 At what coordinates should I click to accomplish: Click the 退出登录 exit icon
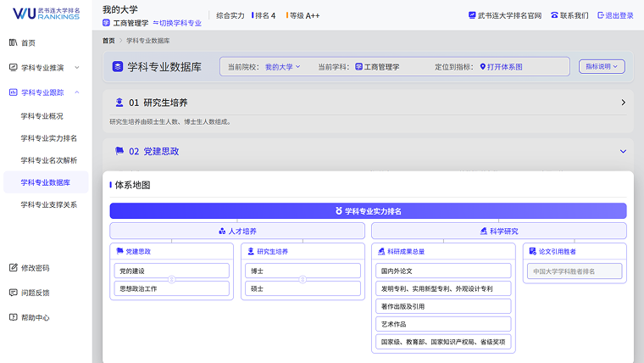(x=601, y=15)
